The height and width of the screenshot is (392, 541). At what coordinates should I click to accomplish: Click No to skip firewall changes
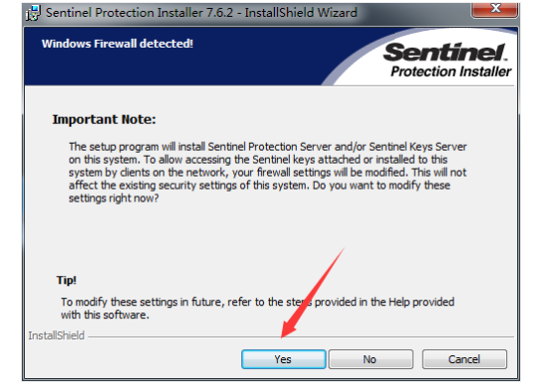click(370, 359)
